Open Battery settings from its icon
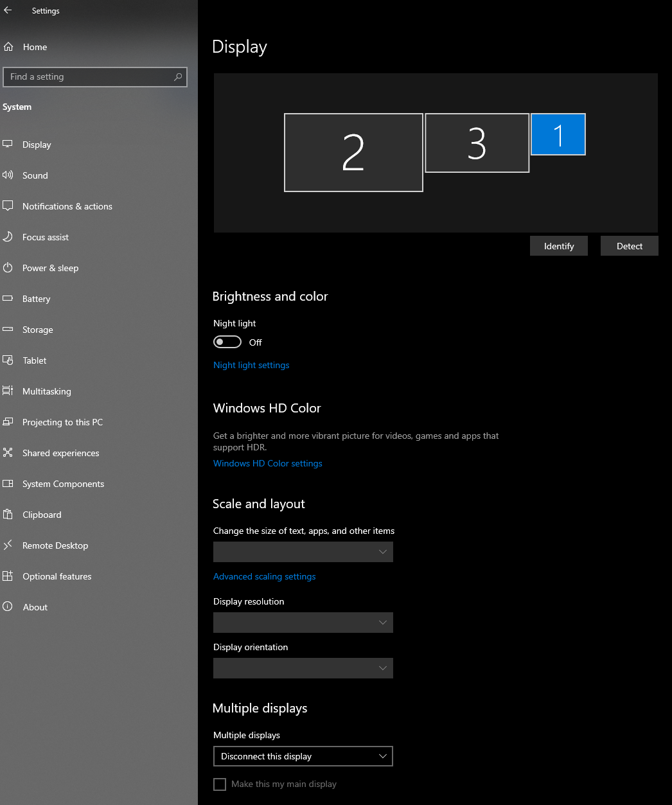 [8, 299]
